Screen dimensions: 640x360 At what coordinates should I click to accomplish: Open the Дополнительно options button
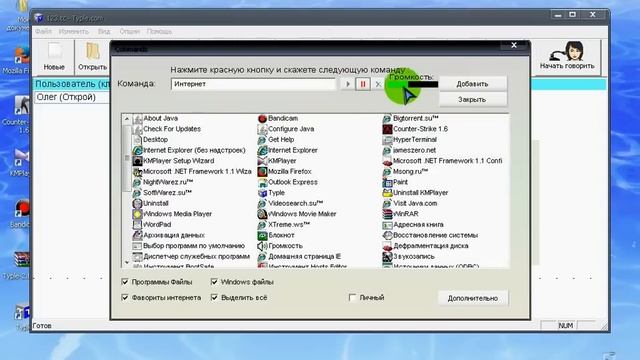tap(473, 298)
